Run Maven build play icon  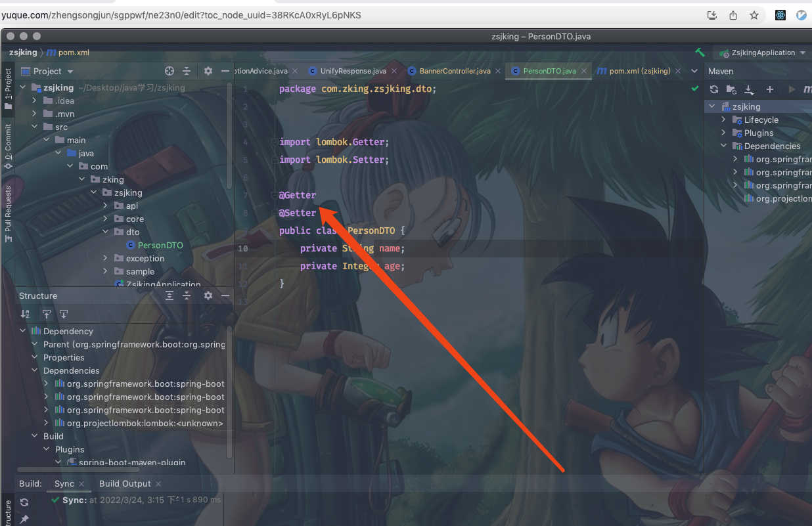click(x=792, y=89)
